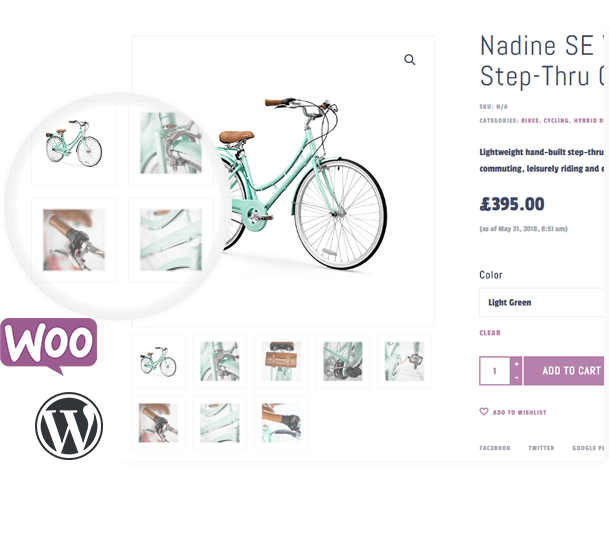Screen dimensions: 609x557
Task: Select the chain and gear thumbnail
Action: pos(343,361)
